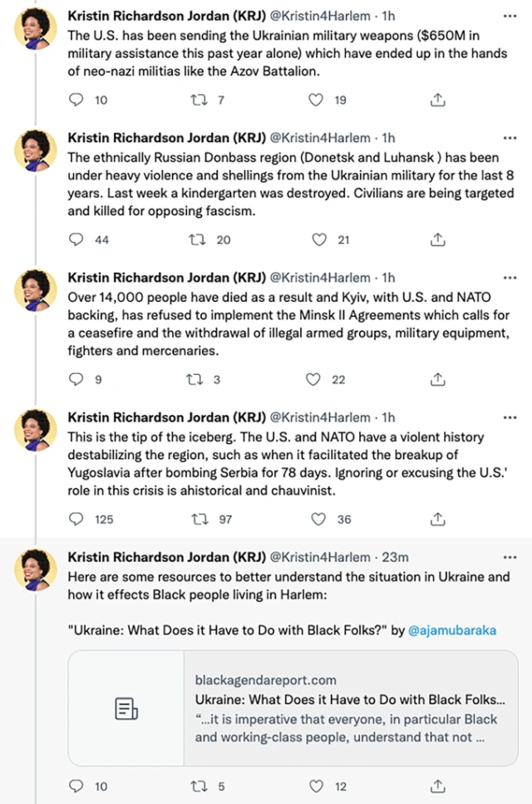Screen dimensions: 532x804
Task: Open more options on the Donbass tweet
Action: tap(509, 137)
